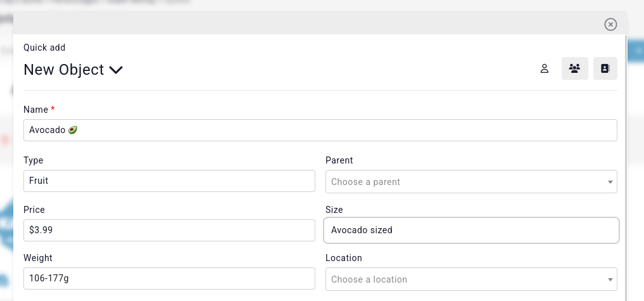Close the Quick add dialog

tap(610, 24)
